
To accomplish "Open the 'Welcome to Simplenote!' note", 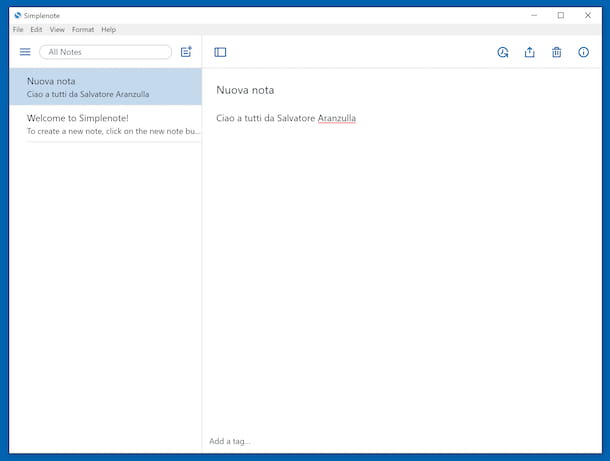I will click(105, 124).
